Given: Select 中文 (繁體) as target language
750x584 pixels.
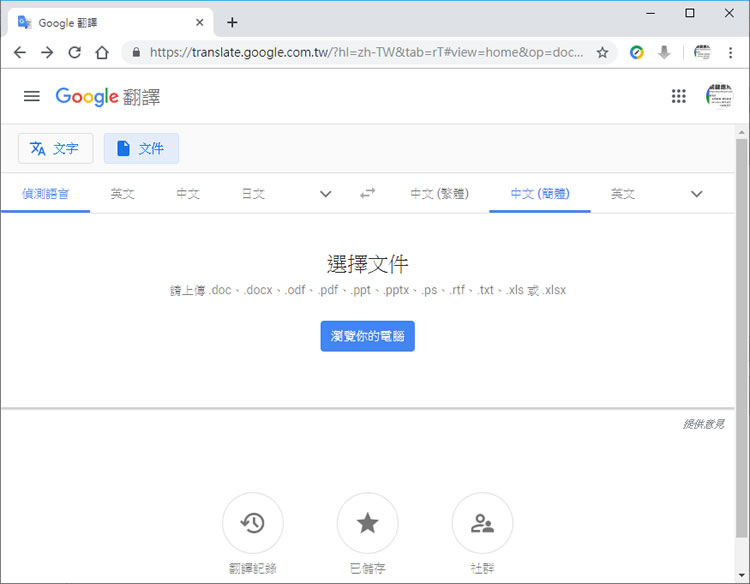Looking at the screenshot, I should pos(440,194).
